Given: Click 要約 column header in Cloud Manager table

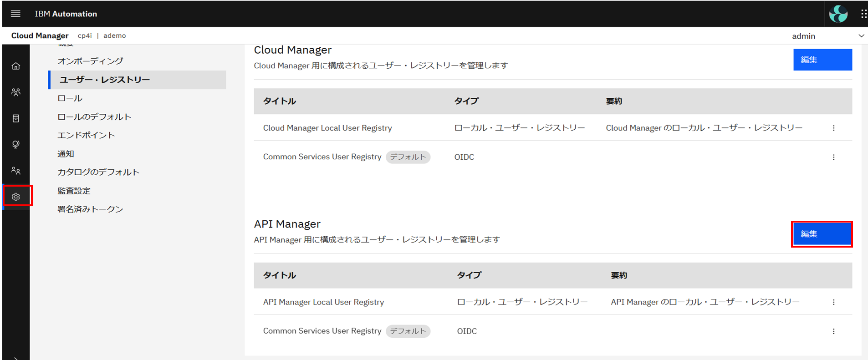Looking at the screenshot, I should tap(614, 101).
